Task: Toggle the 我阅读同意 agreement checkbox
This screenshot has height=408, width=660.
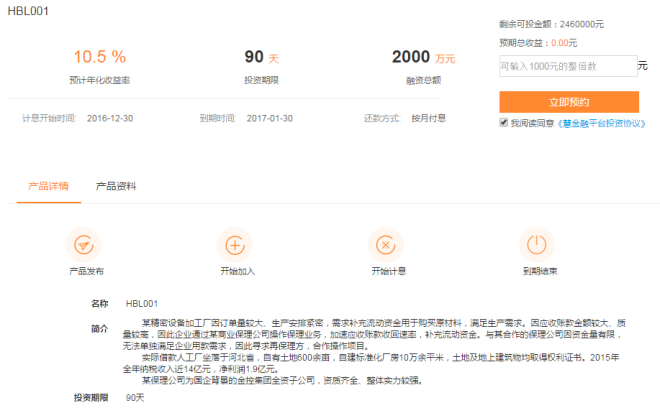Action: 504,123
